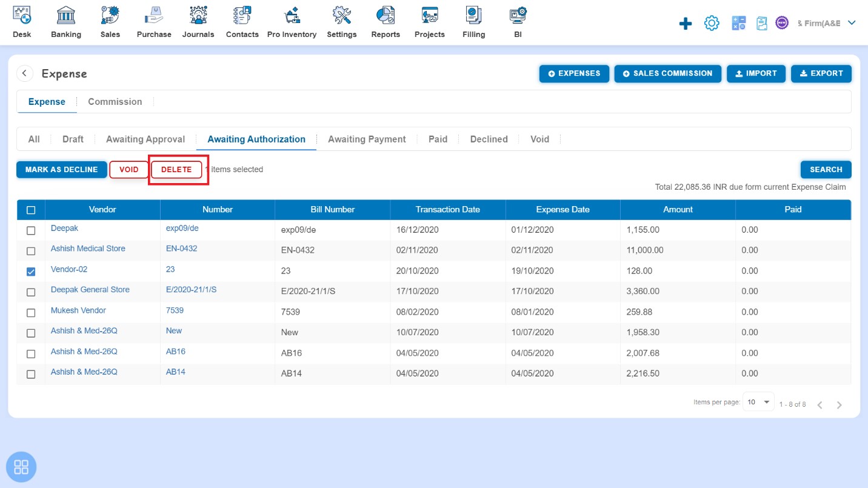Show the Declined status tab
Viewport: 868px width, 488px height.
[x=489, y=139]
